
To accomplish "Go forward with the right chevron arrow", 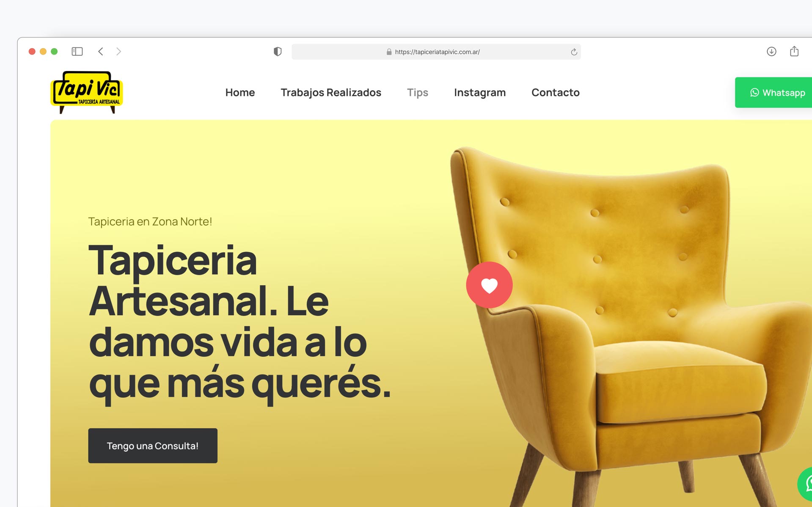I will pyautogui.click(x=118, y=52).
